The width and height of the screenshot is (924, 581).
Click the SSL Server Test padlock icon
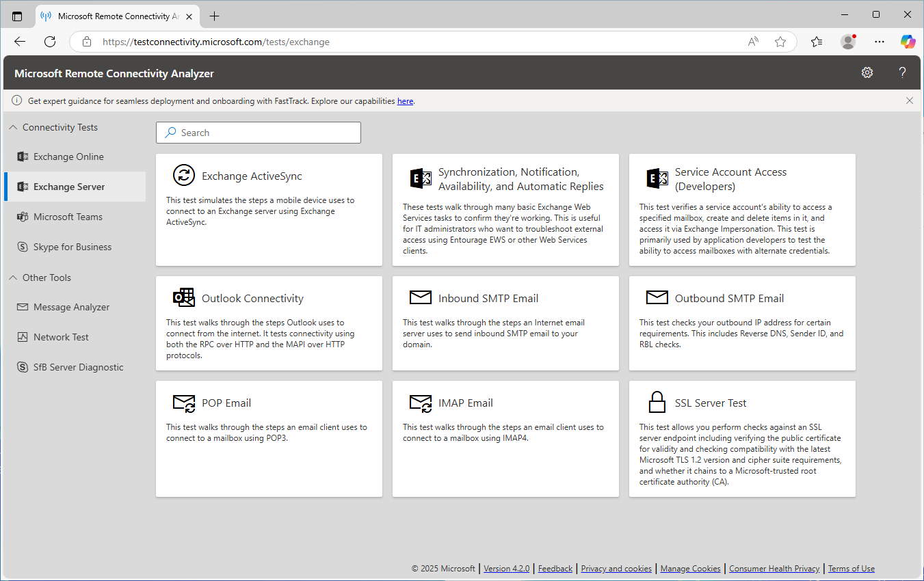pyautogui.click(x=657, y=402)
